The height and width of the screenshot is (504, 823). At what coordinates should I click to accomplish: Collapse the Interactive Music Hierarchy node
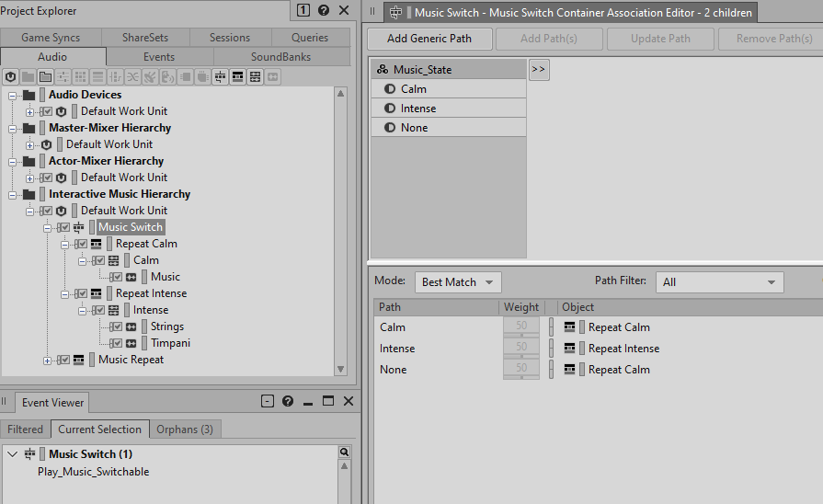[13, 194]
